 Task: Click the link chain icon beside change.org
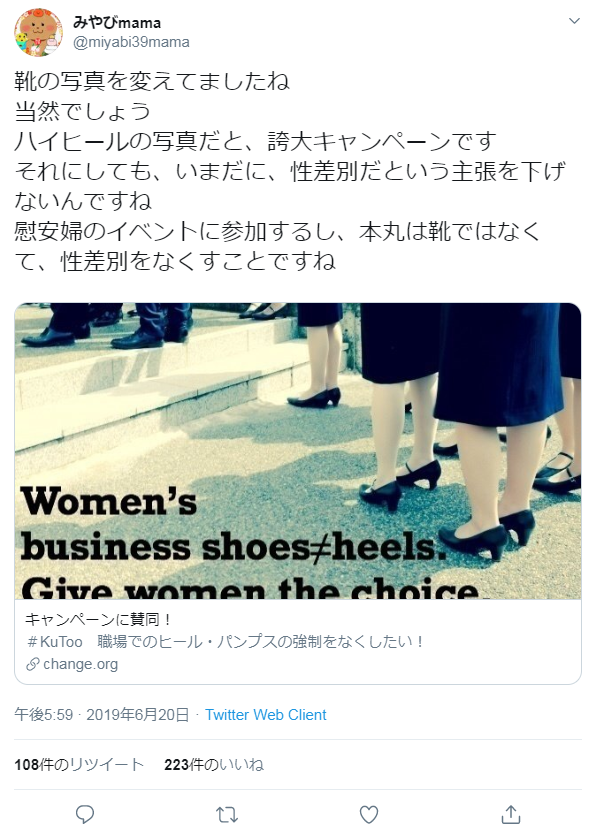[x=33, y=664]
